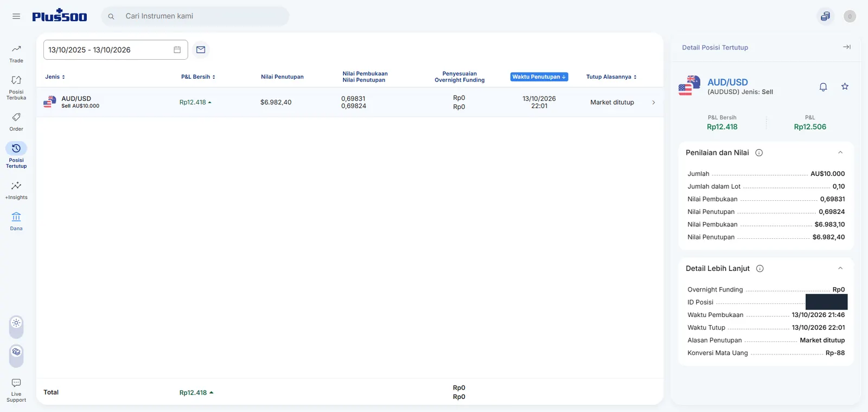This screenshot has width=868, height=412.
Task: Collapse the Penilaian dan Nilai section
Action: [840, 153]
